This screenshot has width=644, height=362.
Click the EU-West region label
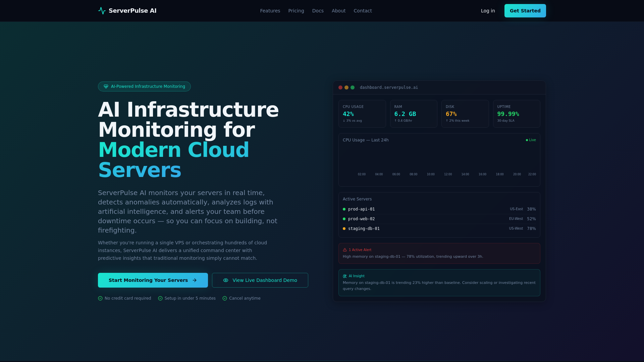516,219
